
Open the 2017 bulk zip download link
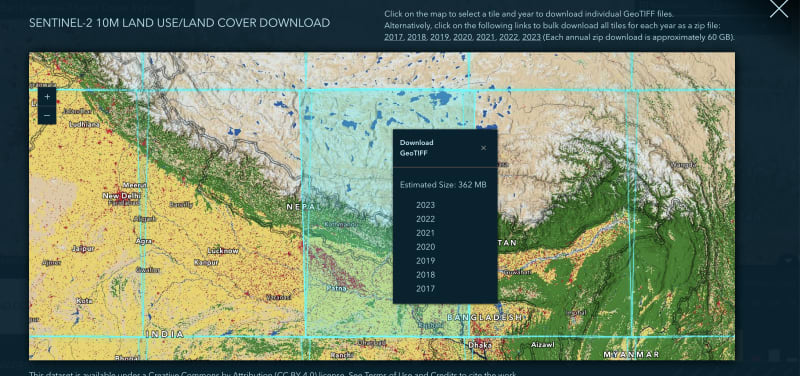point(393,37)
